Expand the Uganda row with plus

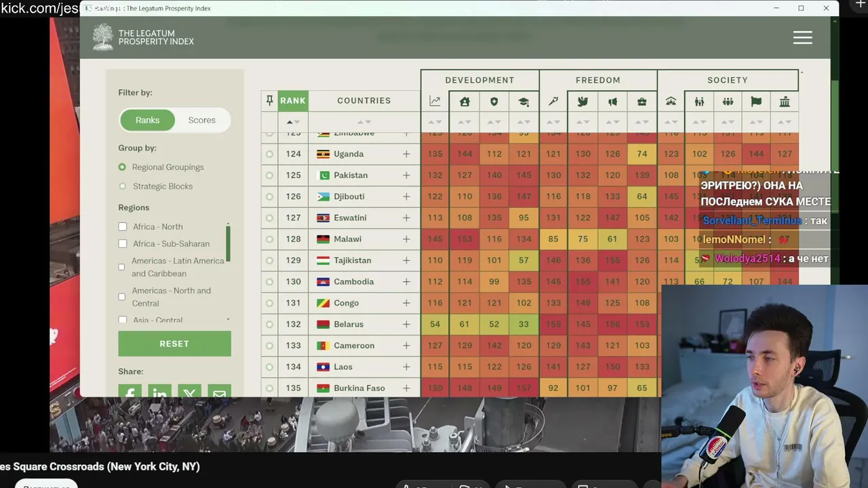[406, 154]
